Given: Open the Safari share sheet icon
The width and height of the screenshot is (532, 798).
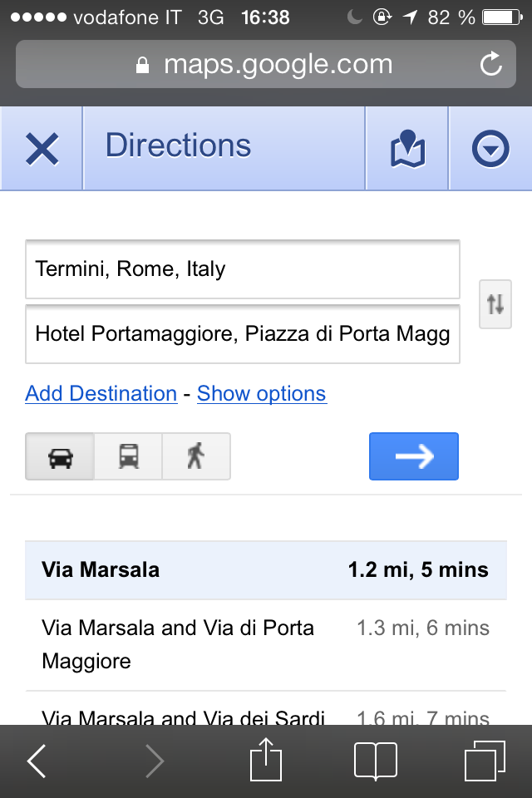Looking at the screenshot, I should tap(266, 759).
